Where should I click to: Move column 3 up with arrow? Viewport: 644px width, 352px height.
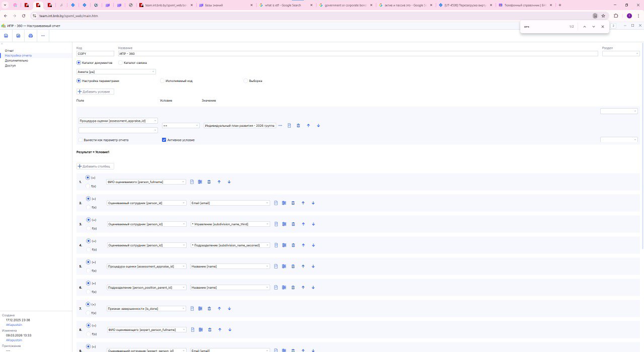pyautogui.click(x=303, y=224)
